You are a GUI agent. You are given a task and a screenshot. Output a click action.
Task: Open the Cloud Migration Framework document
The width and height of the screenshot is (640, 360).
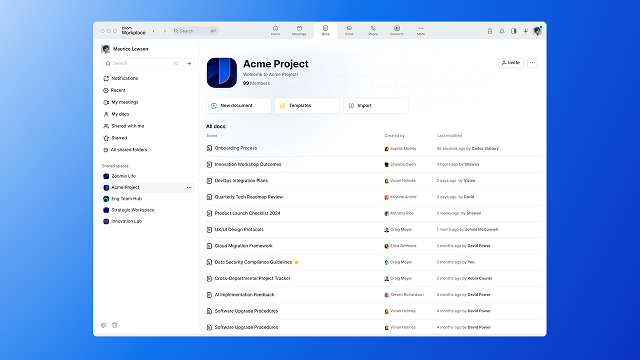click(x=244, y=246)
